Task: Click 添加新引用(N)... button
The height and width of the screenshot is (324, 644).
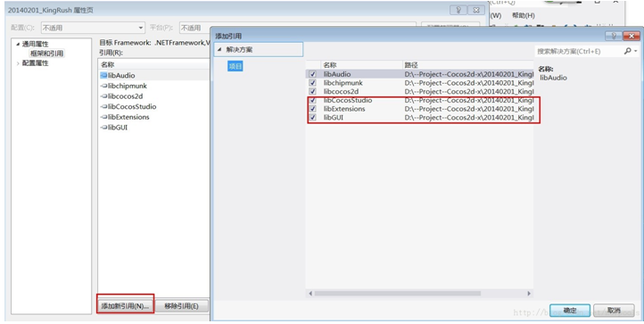Action: point(125,306)
